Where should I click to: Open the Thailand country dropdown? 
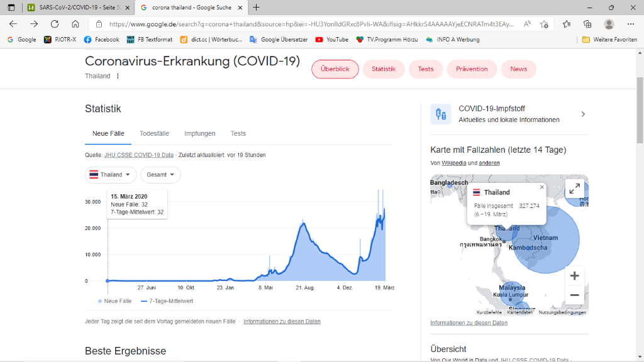tap(111, 175)
